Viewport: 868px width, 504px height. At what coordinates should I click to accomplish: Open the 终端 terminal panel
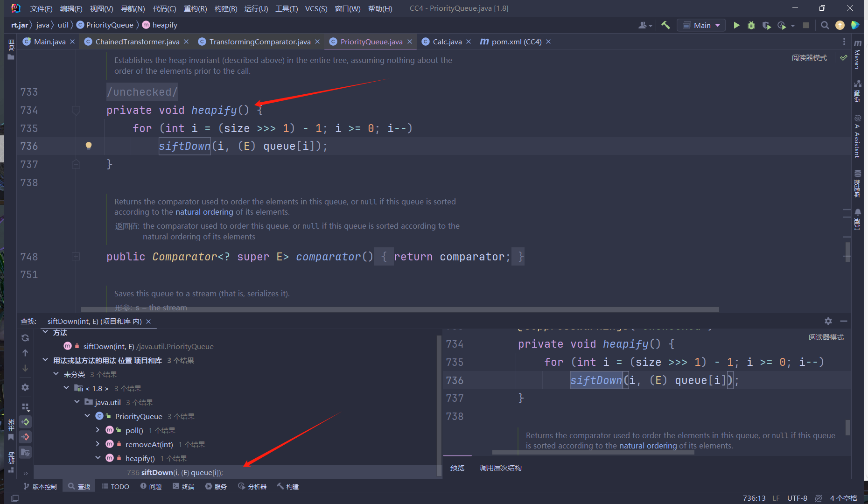tap(183, 486)
